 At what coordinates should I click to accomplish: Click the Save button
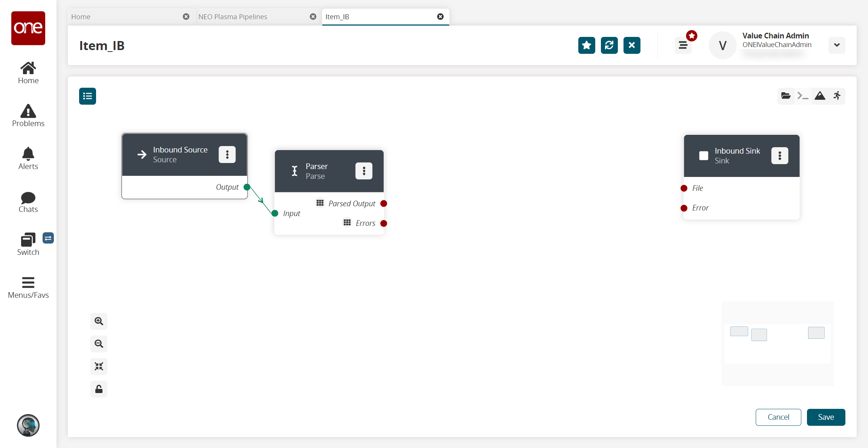point(825,417)
